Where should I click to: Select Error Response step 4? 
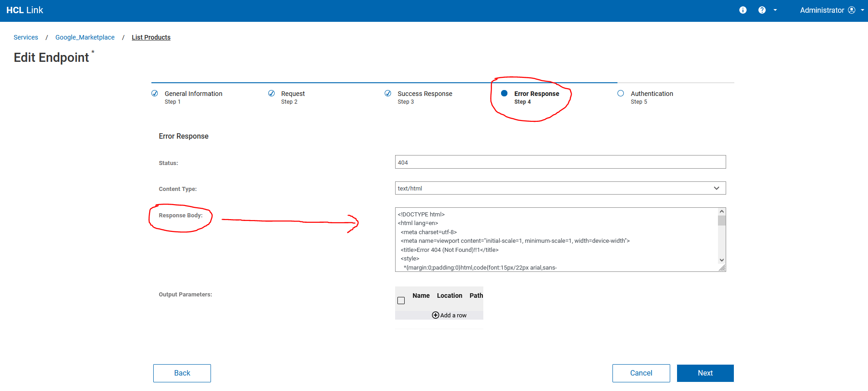click(537, 97)
